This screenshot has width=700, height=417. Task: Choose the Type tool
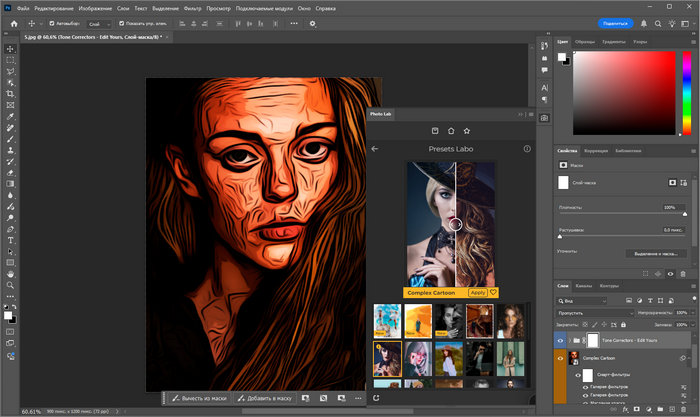point(10,240)
